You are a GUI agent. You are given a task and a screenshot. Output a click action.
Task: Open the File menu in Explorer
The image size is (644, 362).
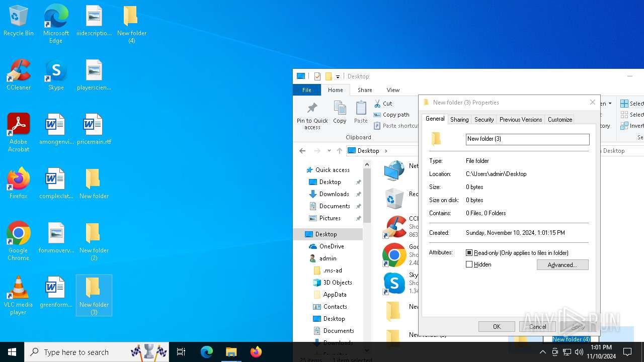[x=306, y=90]
